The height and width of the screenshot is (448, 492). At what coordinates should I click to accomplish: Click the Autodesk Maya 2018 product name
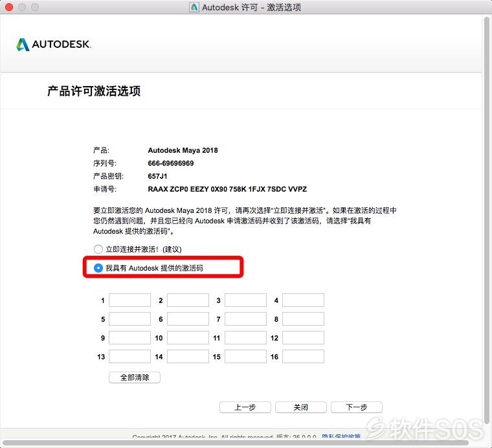click(183, 150)
